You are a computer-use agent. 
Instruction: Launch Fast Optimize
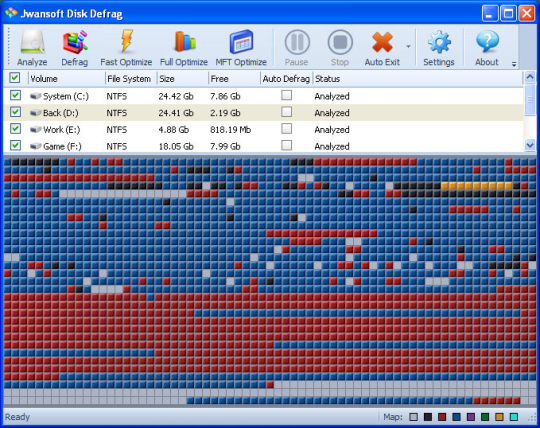[126, 48]
